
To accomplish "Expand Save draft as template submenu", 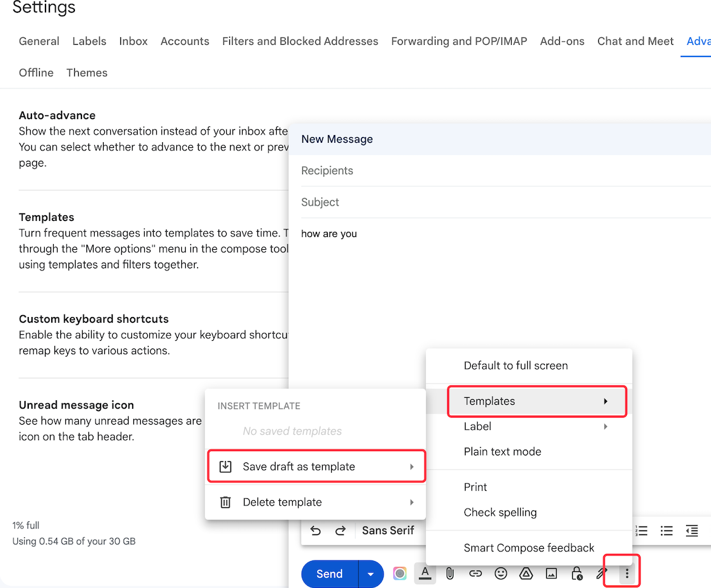I will pos(316,466).
